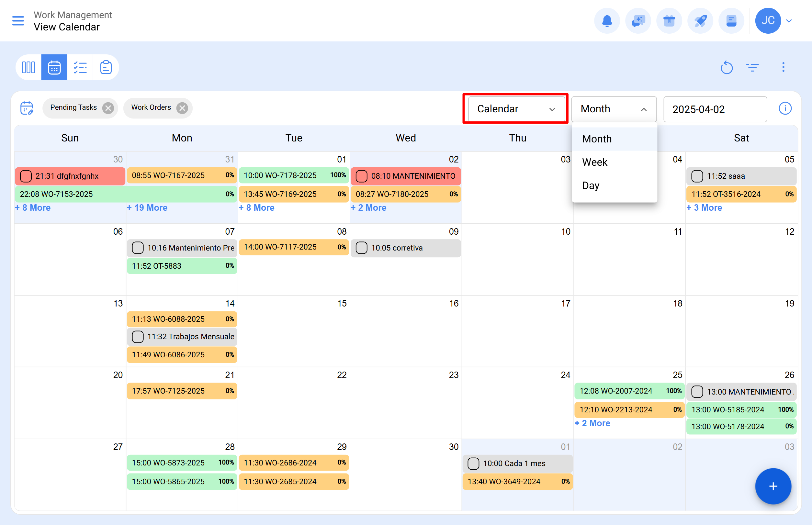812x525 pixels.
Task: Check the 10:05 corretiva task checkbox
Action: [x=362, y=248]
